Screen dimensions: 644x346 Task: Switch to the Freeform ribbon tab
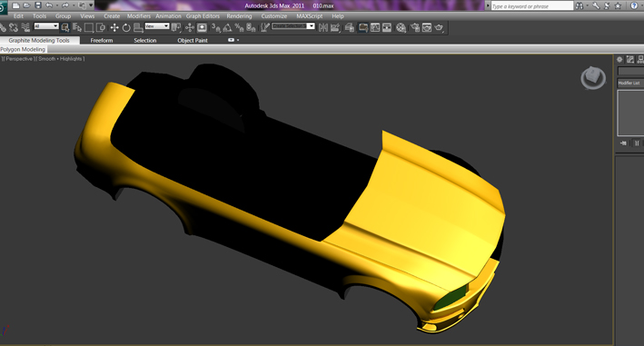[x=102, y=40]
